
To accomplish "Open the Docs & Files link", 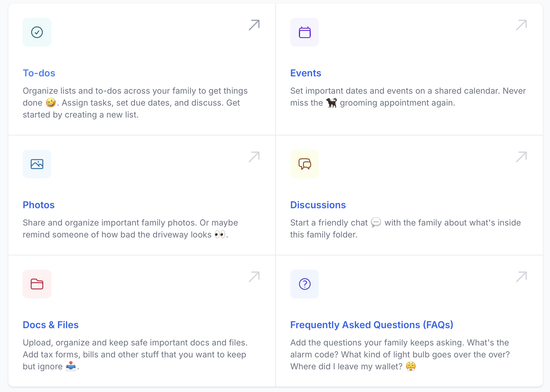I will click(51, 325).
